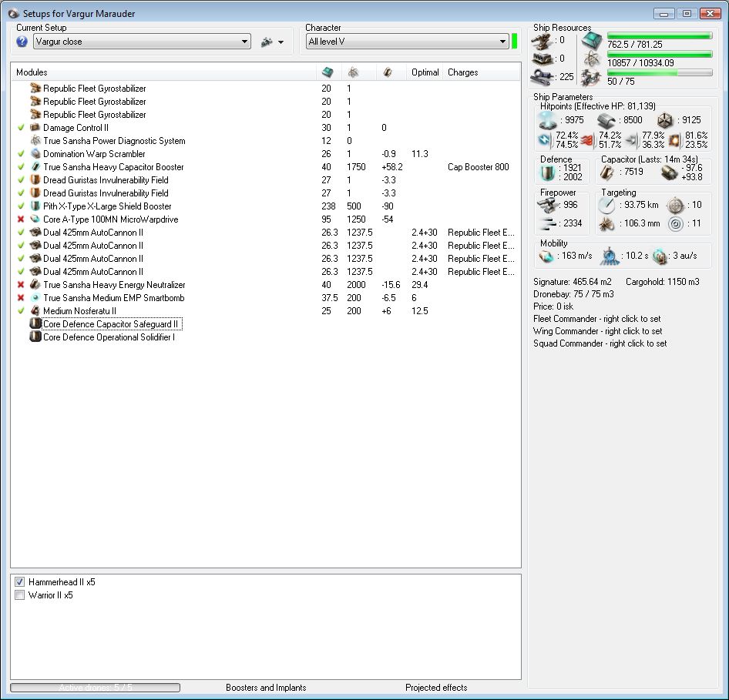Click launcher hardpoints icon in Ship Resources

542,59
